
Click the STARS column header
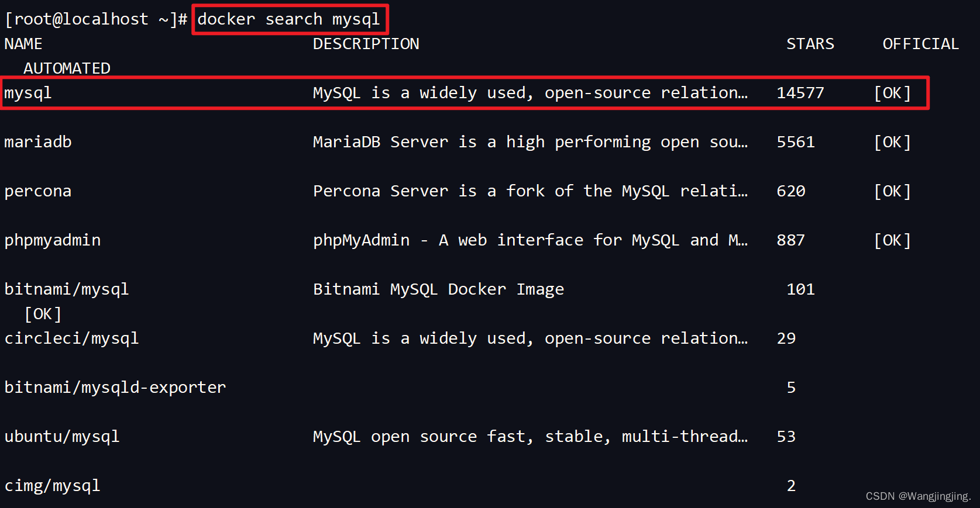click(x=810, y=44)
